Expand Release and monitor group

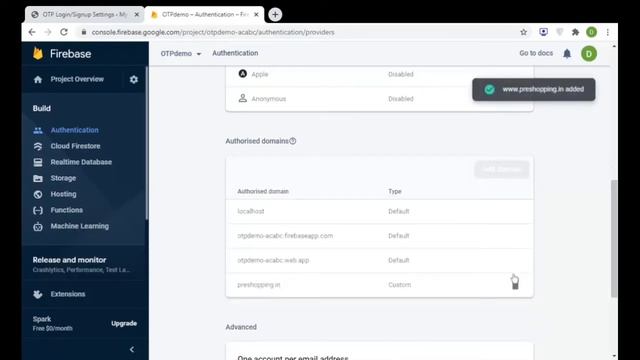click(x=82, y=264)
